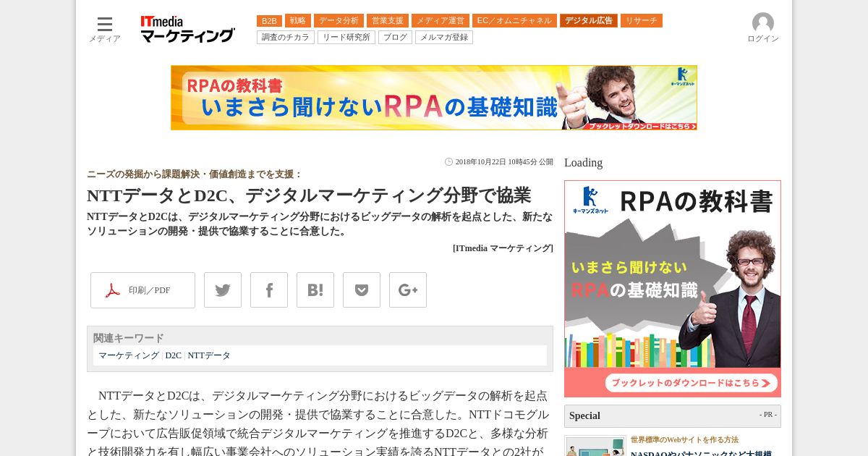Select the デジタル広告 tab
This screenshot has width=868, height=456.
pyautogui.click(x=589, y=21)
